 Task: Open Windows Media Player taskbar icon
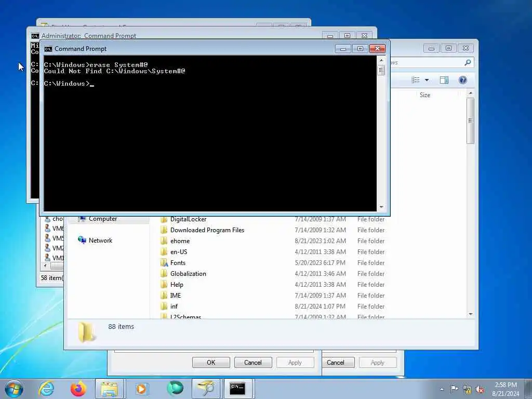click(141, 389)
